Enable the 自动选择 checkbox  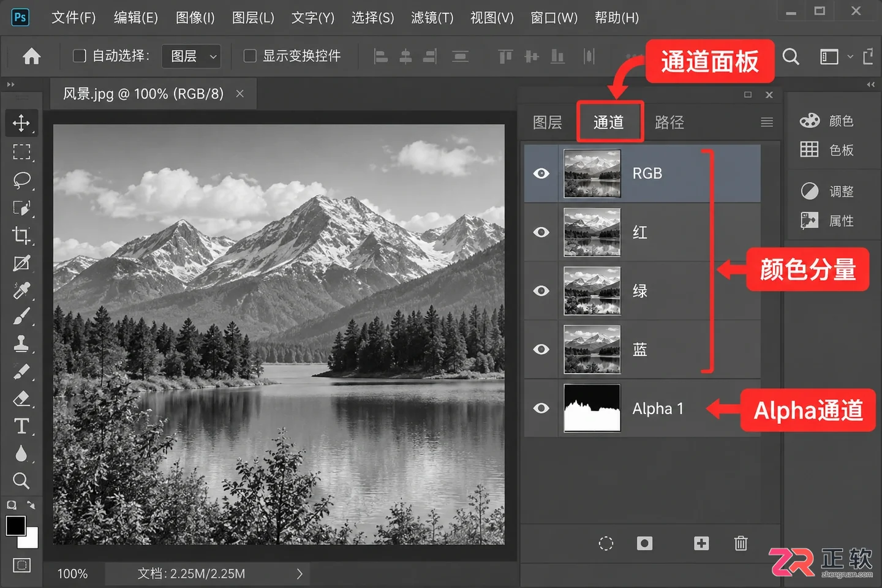pos(80,56)
